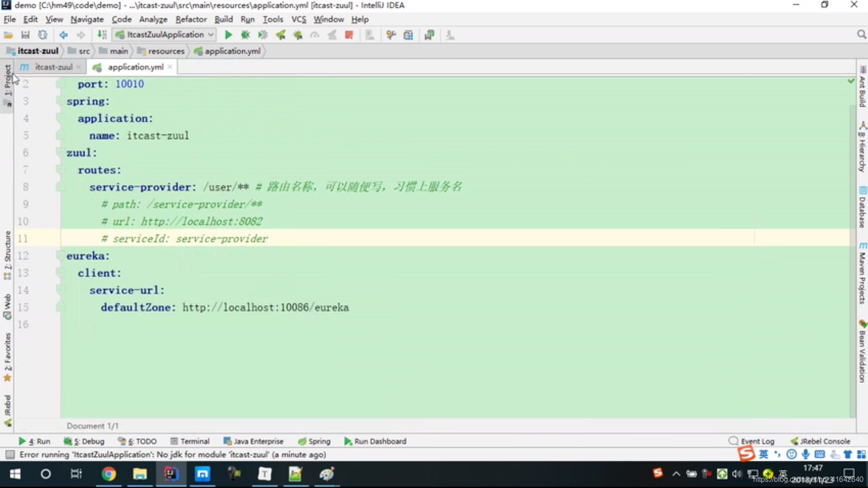This screenshot has width=868, height=488.
Task: Collapse the application block fold marker
Action: click(60, 118)
